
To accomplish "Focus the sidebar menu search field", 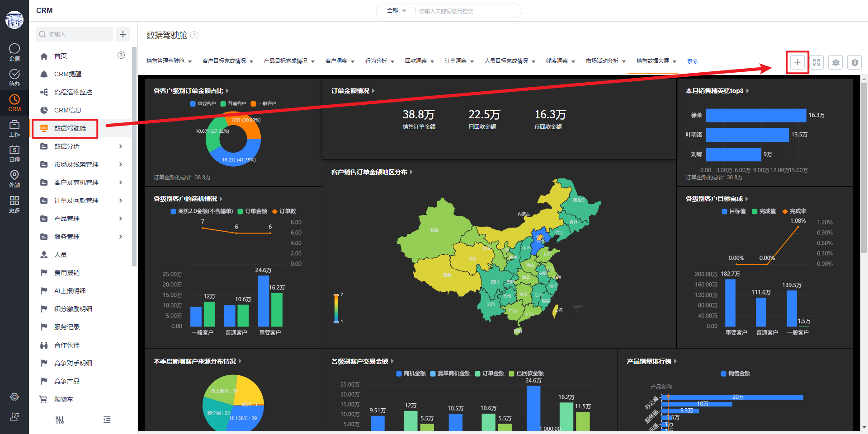I will click(75, 34).
